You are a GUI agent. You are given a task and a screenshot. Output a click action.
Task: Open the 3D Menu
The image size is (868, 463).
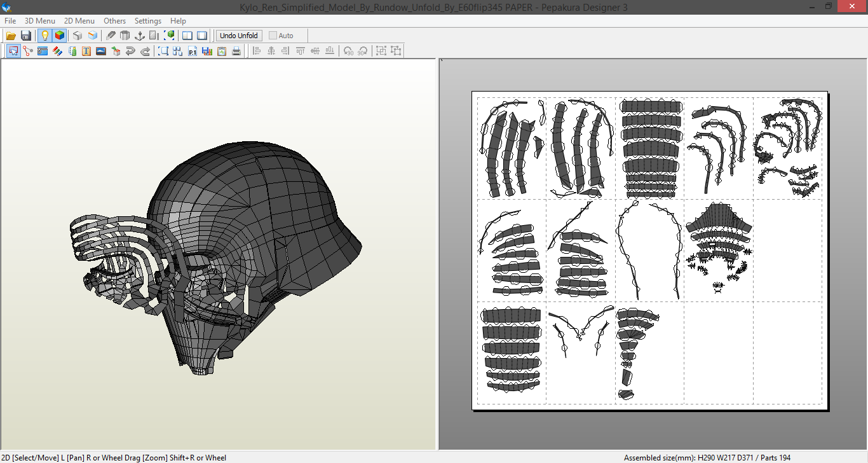click(40, 21)
